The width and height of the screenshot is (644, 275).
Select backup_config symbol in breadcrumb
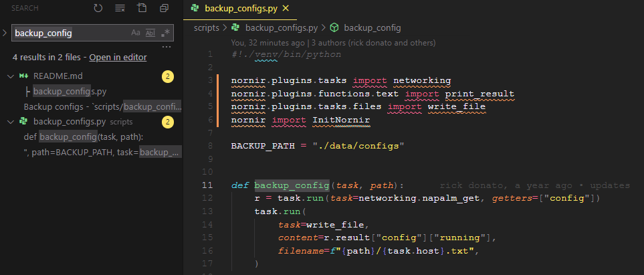point(372,28)
